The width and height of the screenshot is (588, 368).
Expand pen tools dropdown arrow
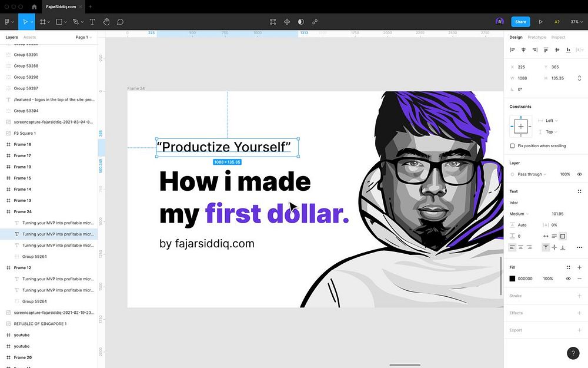tap(82, 22)
